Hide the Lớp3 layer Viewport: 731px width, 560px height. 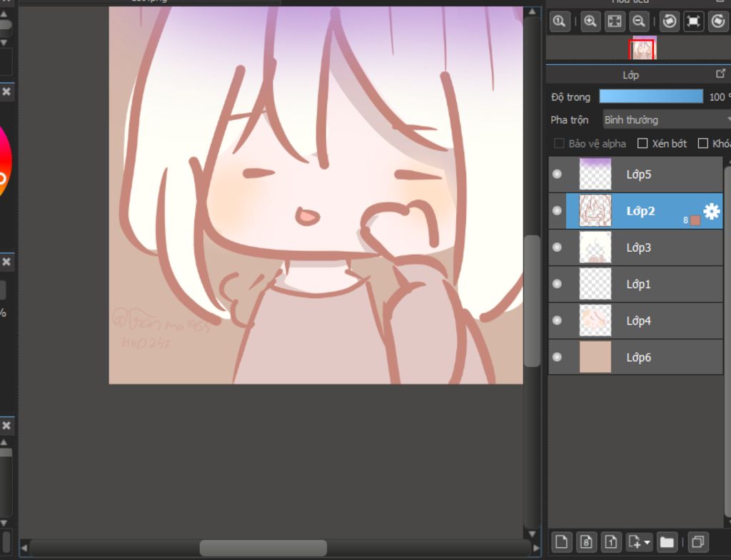click(x=557, y=248)
